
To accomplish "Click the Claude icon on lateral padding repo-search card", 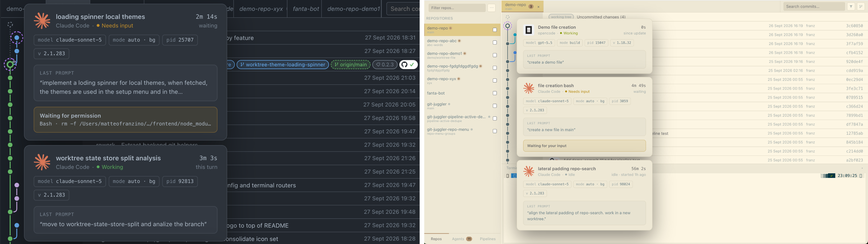I will (x=529, y=171).
